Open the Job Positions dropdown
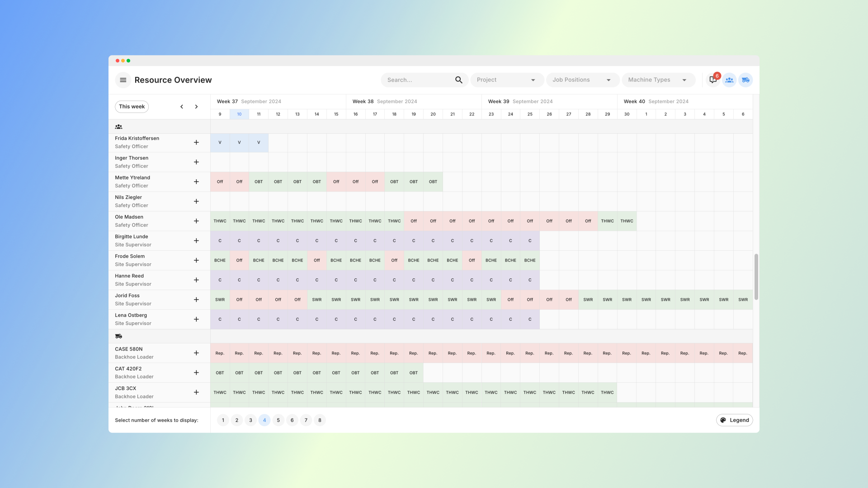868x488 pixels. coord(582,80)
